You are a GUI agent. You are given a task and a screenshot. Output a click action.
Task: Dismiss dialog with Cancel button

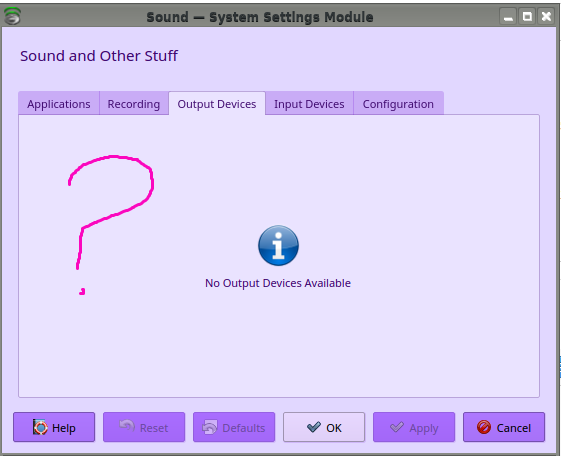pyautogui.click(x=504, y=427)
